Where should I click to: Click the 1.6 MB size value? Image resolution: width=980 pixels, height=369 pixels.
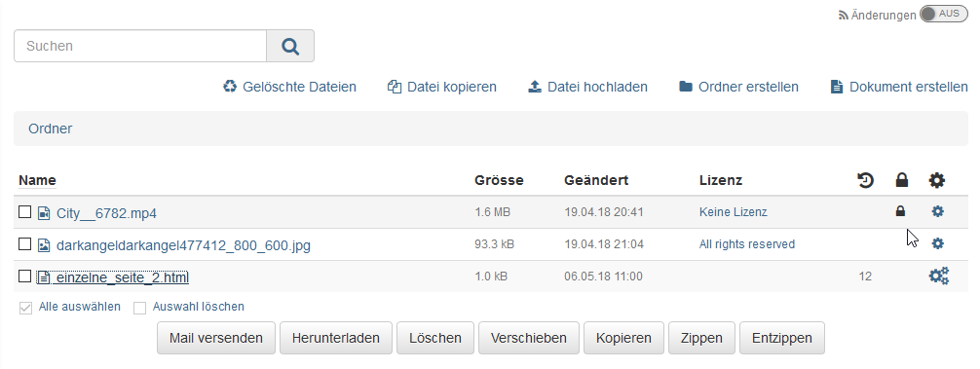(493, 212)
